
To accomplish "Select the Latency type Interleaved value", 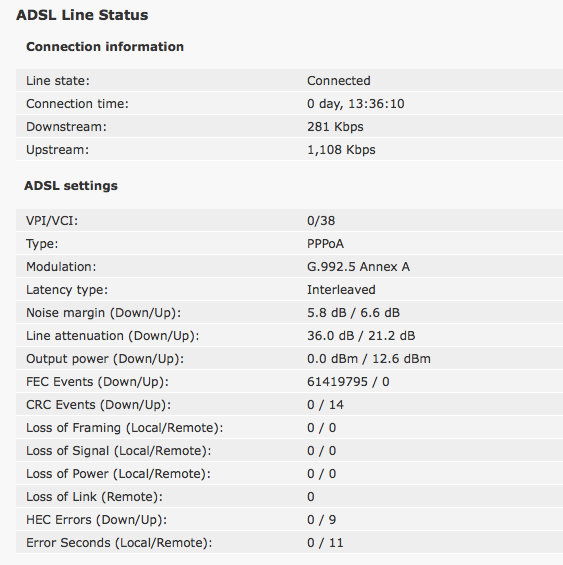I will pyautogui.click(x=341, y=290).
